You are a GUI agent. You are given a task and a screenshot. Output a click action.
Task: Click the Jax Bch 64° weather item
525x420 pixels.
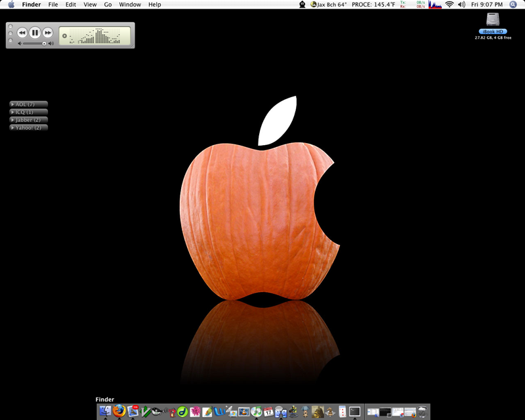pos(329,5)
